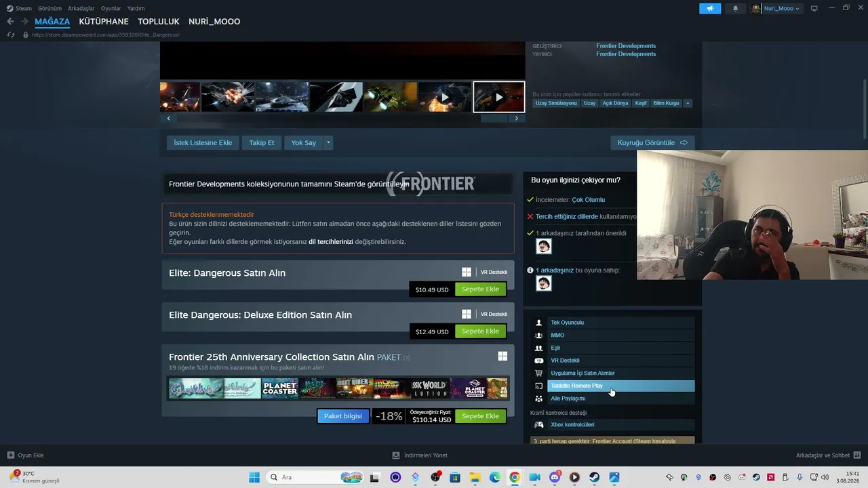Open the Oyunlar menu
Viewport: 868px width, 488px height.
(x=111, y=8)
